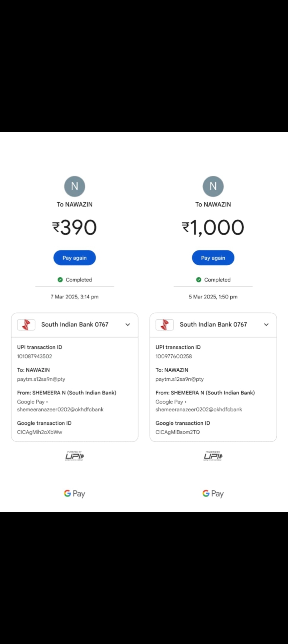Click the Google Pay logo at bottom left

click(74, 494)
